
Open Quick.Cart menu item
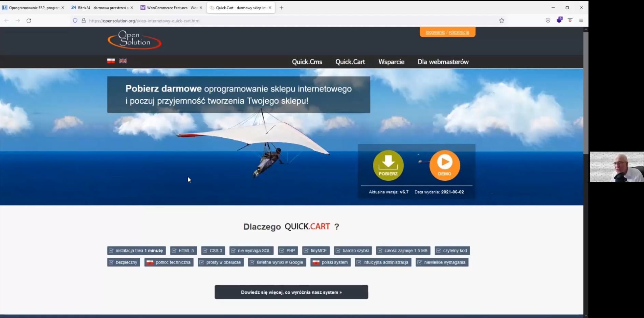(350, 62)
